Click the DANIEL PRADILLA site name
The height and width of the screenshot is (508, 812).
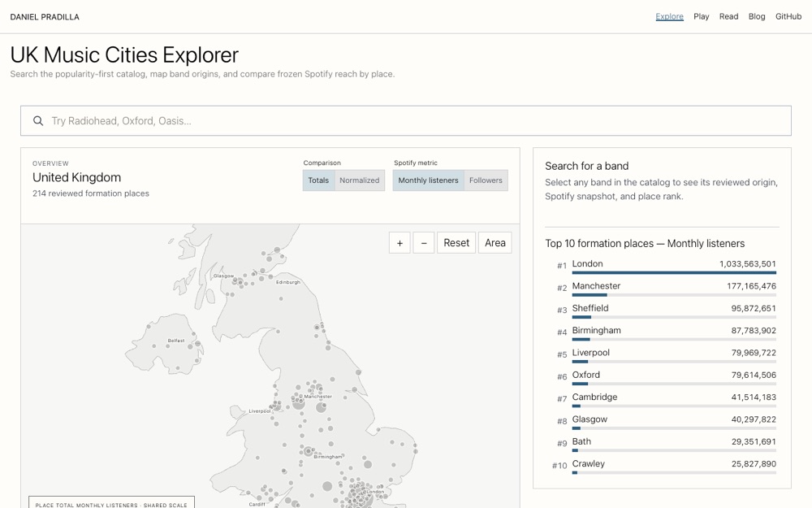[45, 17]
